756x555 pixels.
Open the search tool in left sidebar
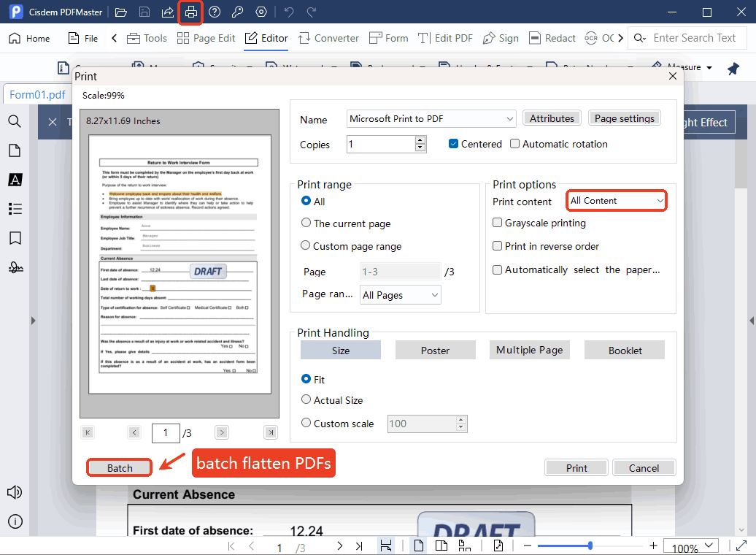pyautogui.click(x=15, y=121)
